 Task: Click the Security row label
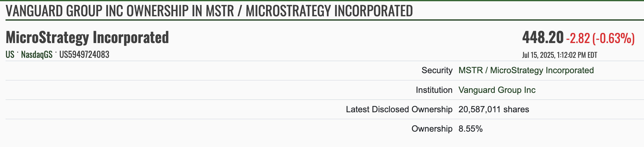coord(437,70)
